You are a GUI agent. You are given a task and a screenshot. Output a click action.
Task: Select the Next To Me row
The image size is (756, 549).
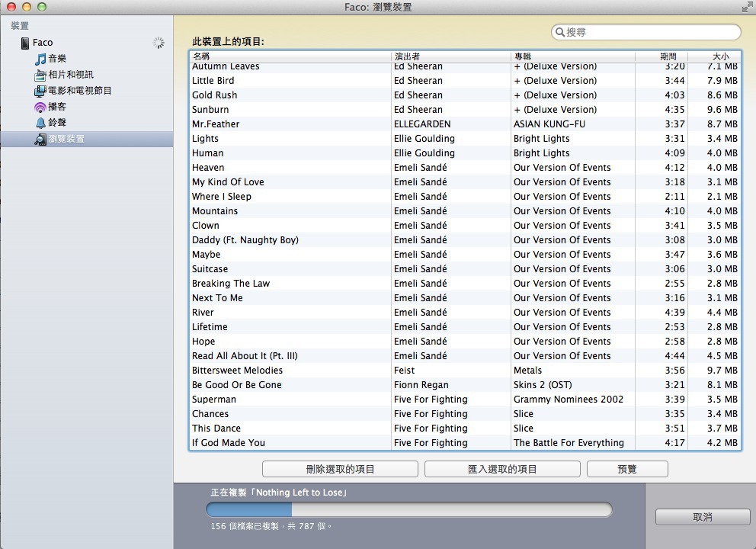pos(466,297)
